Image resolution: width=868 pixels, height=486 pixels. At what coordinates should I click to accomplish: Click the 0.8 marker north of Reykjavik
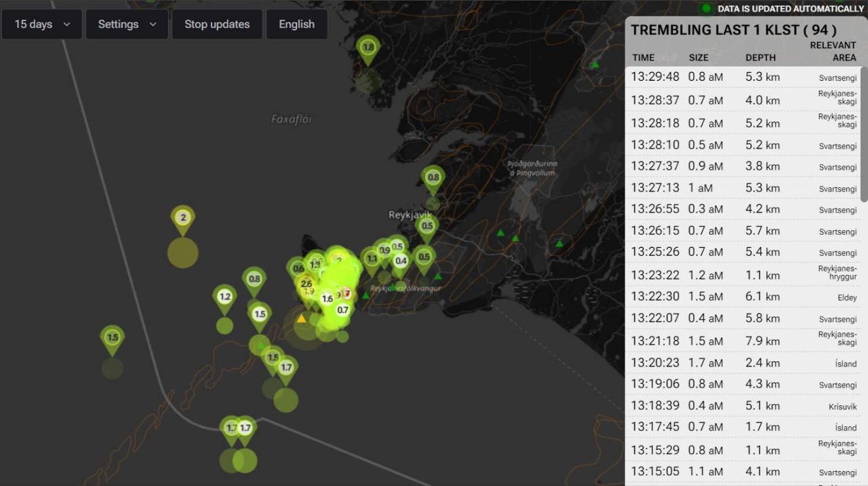[433, 179]
